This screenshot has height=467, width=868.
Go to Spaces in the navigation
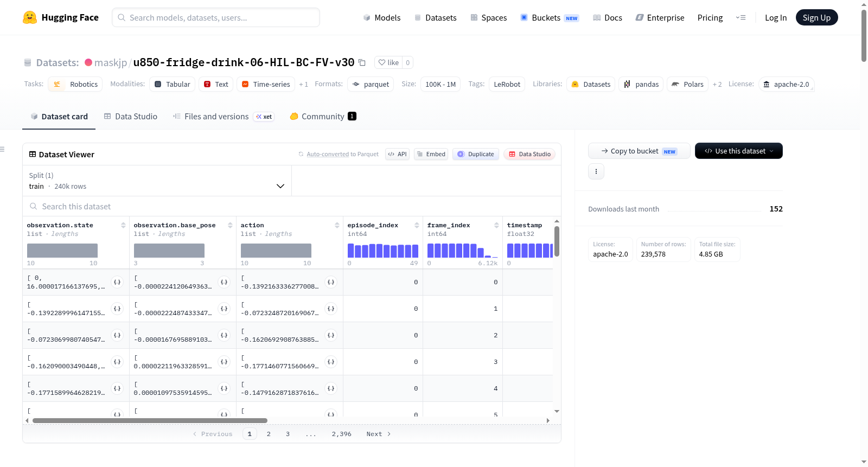tap(488, 17)
